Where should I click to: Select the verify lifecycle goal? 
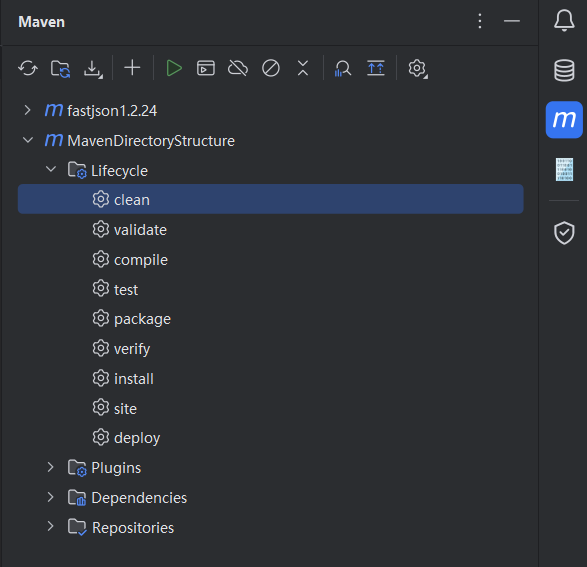tap(270, 349)
